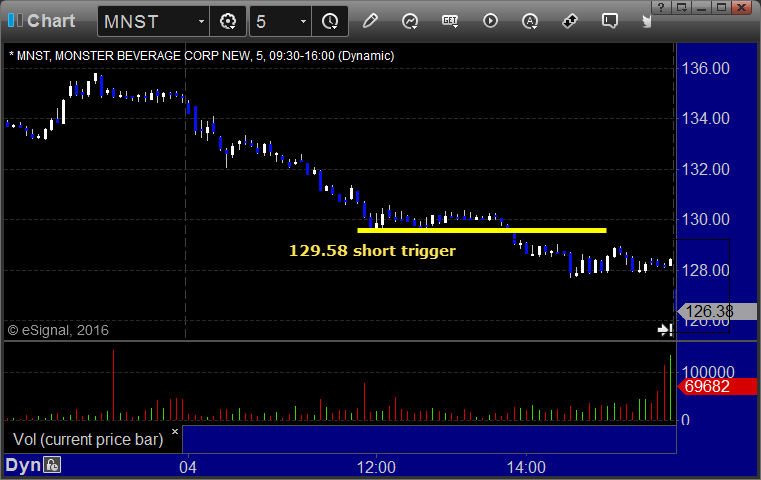Click the 136.00 price axis label
761x480 pixels.
point(706,68)
